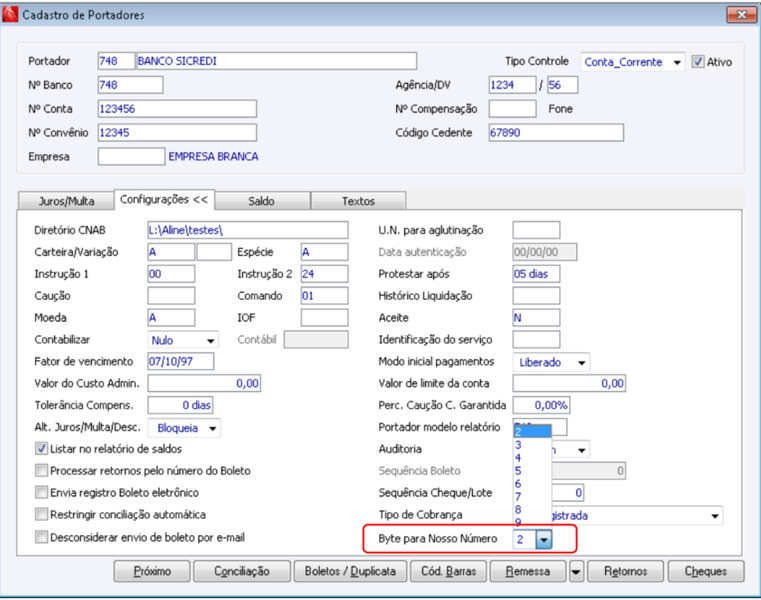Click the Valor do Custo Admin. field

pyautogui.click(x=204, y=383)
